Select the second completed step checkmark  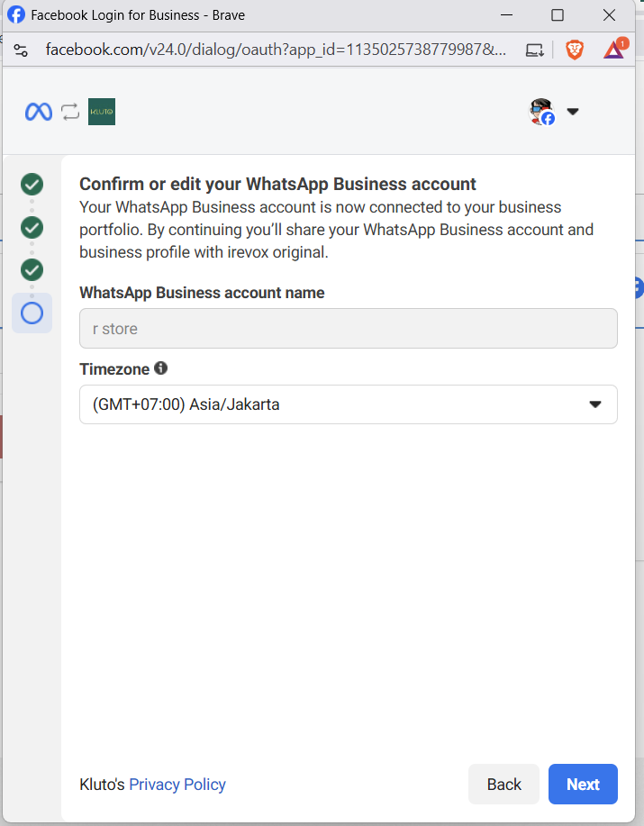click(x=32, y=228)
